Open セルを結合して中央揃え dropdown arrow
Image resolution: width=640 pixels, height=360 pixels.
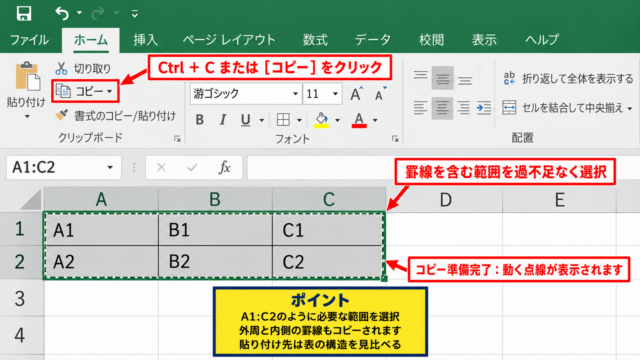point(630,108)
